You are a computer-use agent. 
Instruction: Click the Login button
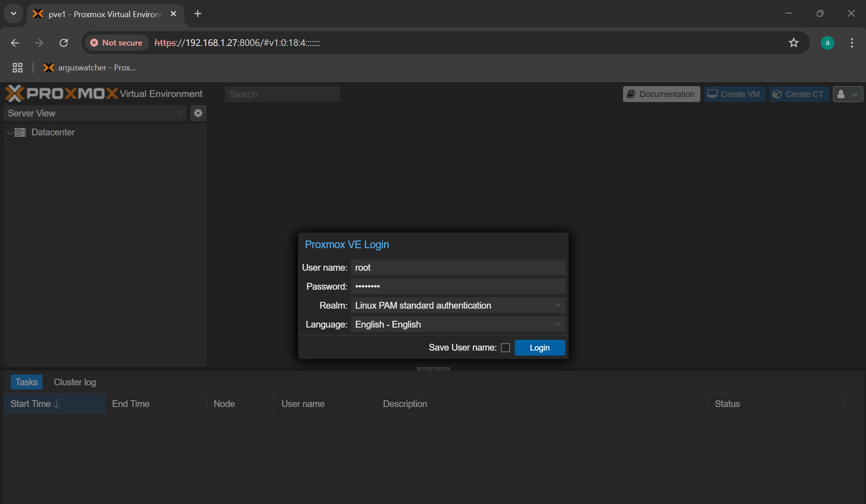(x=540, y=347)
